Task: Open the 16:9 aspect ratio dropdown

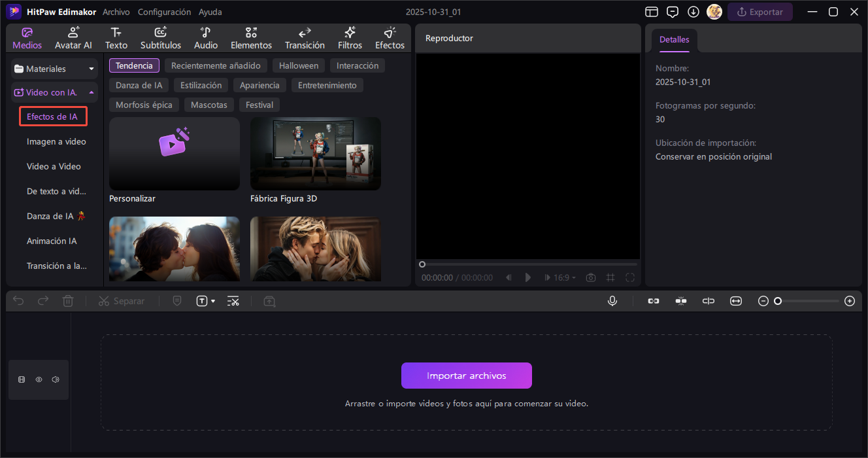Action: 565,277
